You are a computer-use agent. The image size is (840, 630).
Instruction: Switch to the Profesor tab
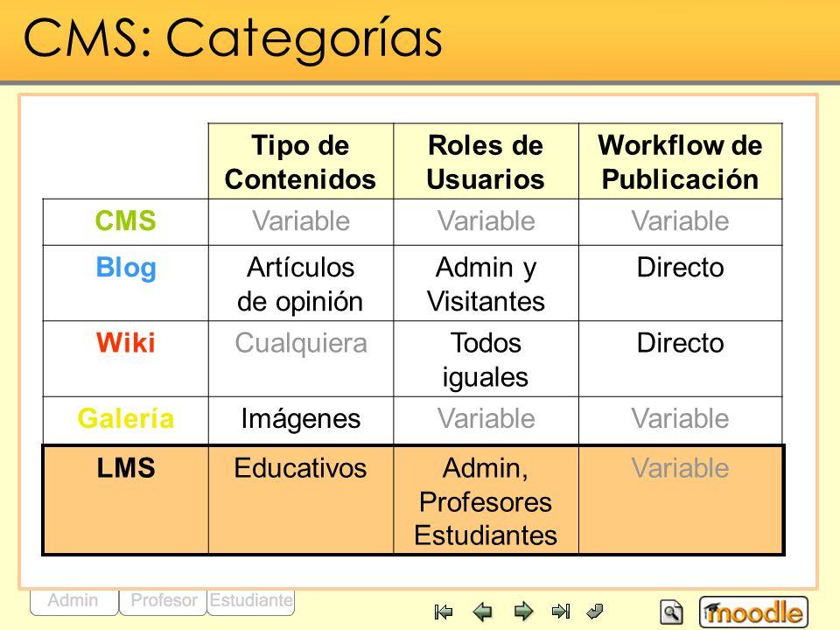164,602
